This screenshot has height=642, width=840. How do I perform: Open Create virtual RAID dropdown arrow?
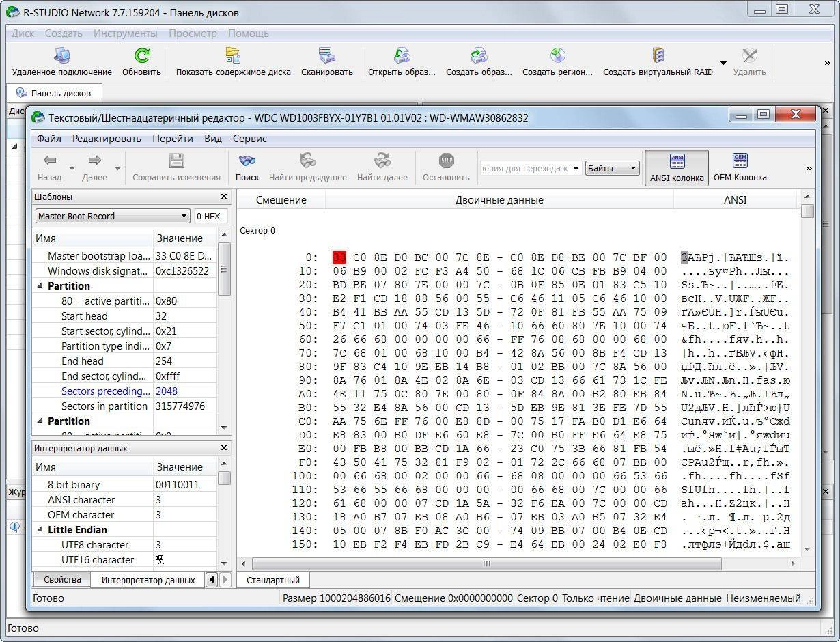coord(723,63)
